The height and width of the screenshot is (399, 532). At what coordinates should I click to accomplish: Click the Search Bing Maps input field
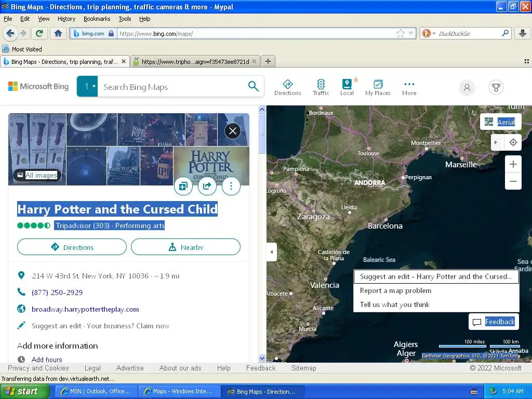point(172,87)
